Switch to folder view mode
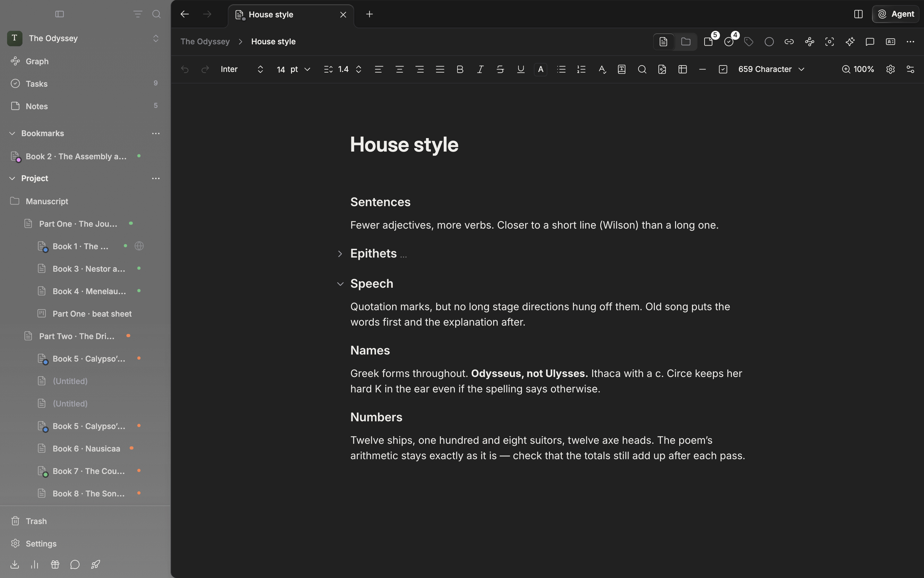This screenshot has height=578, width=924. click(x=685, y=42)
